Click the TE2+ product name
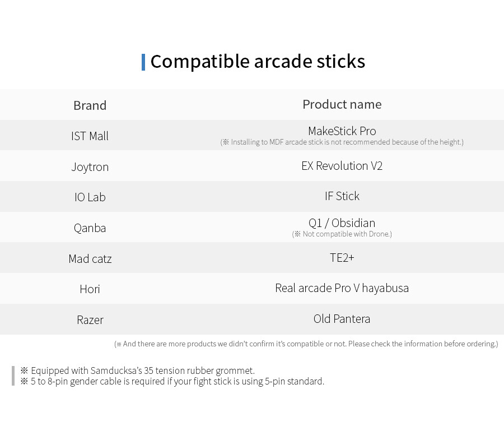 [x=342, y=258]
